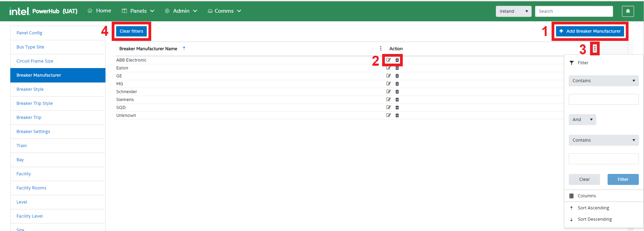Edit the SQD manufacturer entry
The image size is (644, 231).
coord(388,108)
